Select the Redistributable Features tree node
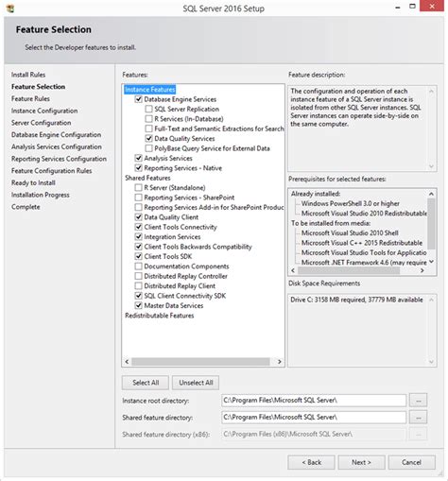 [160, 316]
